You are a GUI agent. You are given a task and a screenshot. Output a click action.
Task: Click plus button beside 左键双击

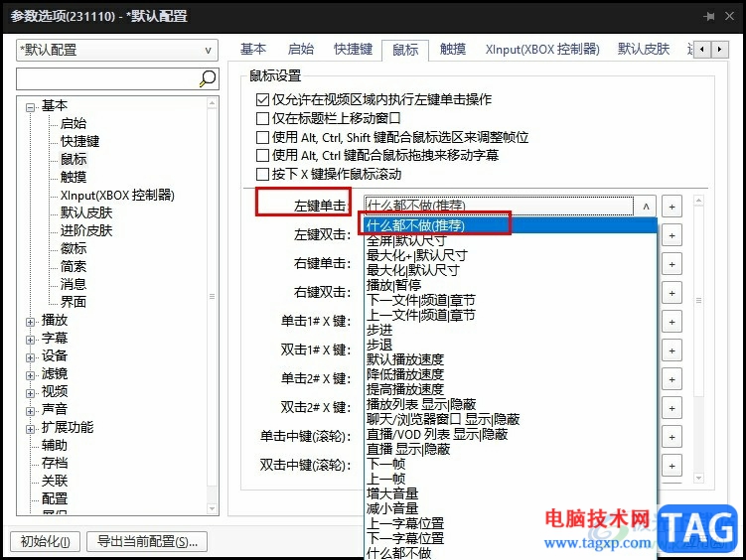coord(671,235)
